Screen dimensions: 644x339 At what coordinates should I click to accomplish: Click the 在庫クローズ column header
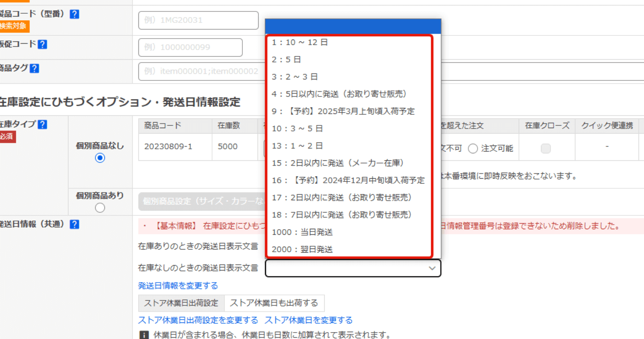pos(547,126)
